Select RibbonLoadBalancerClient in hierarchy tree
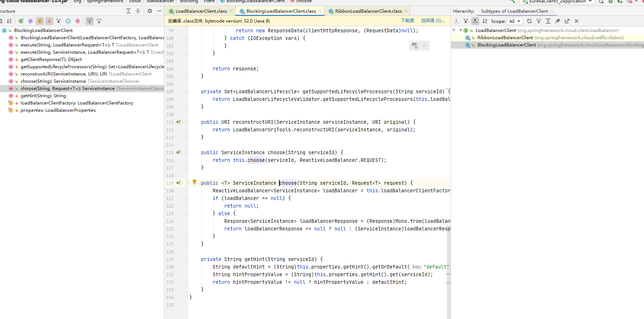This screenshot has height=319, width=644. (547, 38)
